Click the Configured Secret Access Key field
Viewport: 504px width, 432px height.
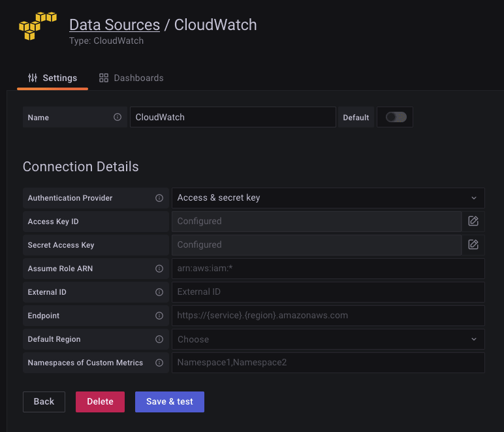[317, 245]
